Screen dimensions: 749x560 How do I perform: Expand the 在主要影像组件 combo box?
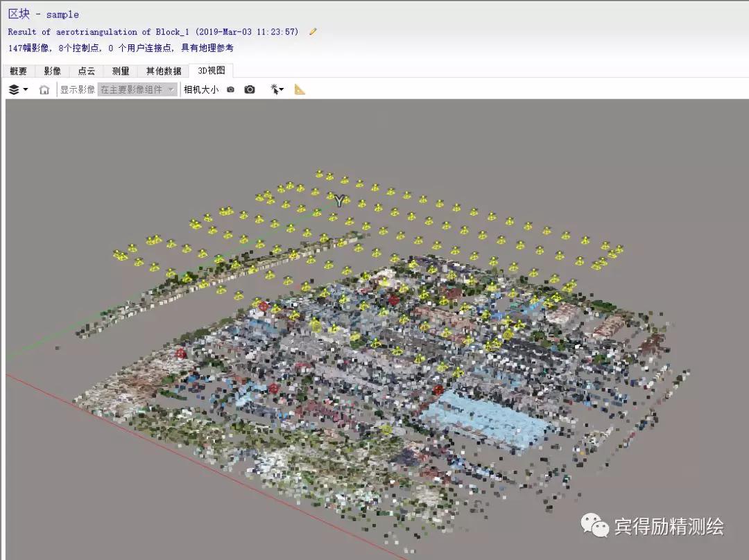pyautogui.click(x=137, y=89)
